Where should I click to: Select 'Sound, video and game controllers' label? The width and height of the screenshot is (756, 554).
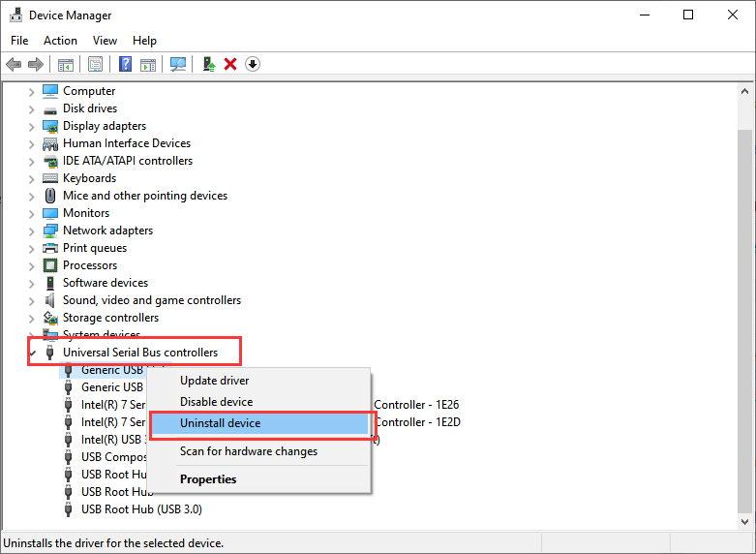(x=152, y=300)
